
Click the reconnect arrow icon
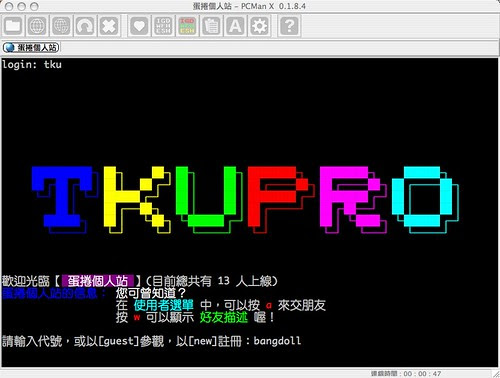[85, 26]
